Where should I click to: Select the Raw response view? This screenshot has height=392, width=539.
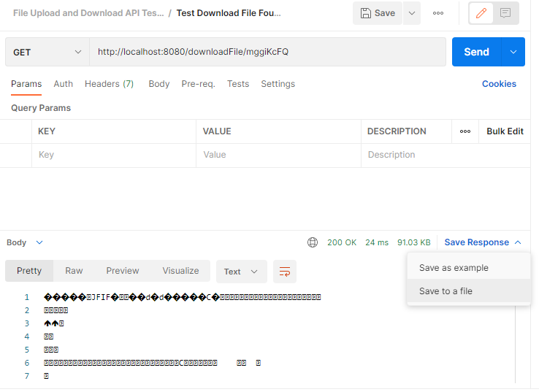pos(74,271)
